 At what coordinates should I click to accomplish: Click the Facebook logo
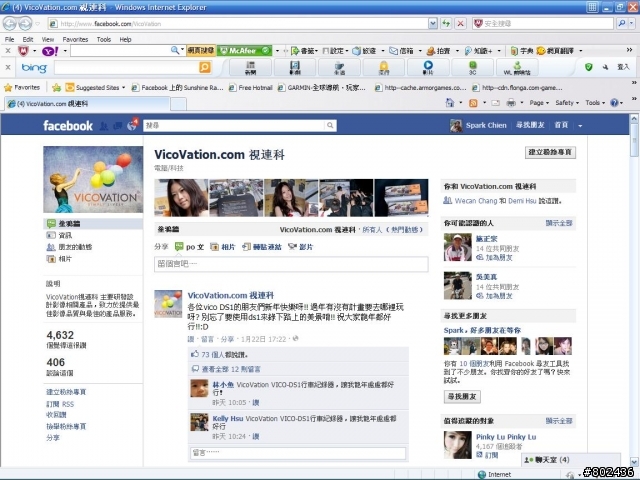pos(68,126)
